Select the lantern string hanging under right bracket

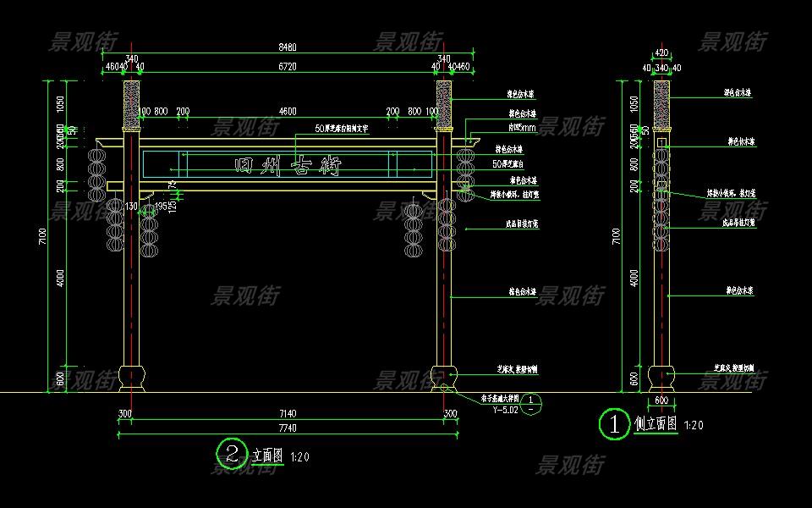point(413,229)
